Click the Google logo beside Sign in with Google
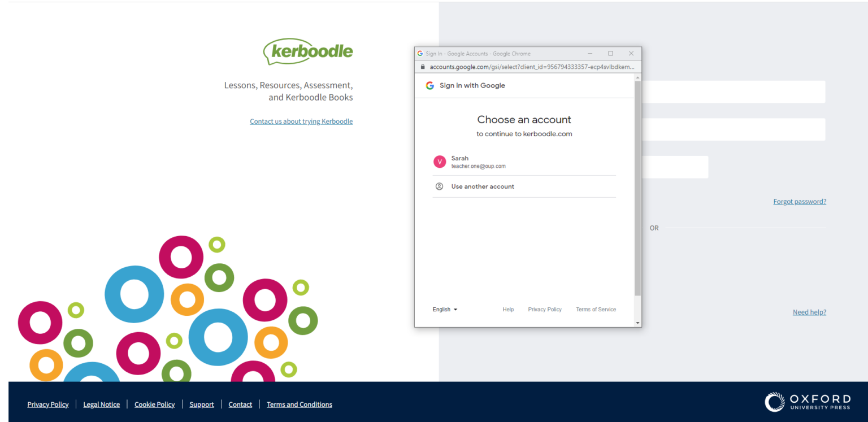The height and width of the screenshot is (422, 868). [430, 86]
